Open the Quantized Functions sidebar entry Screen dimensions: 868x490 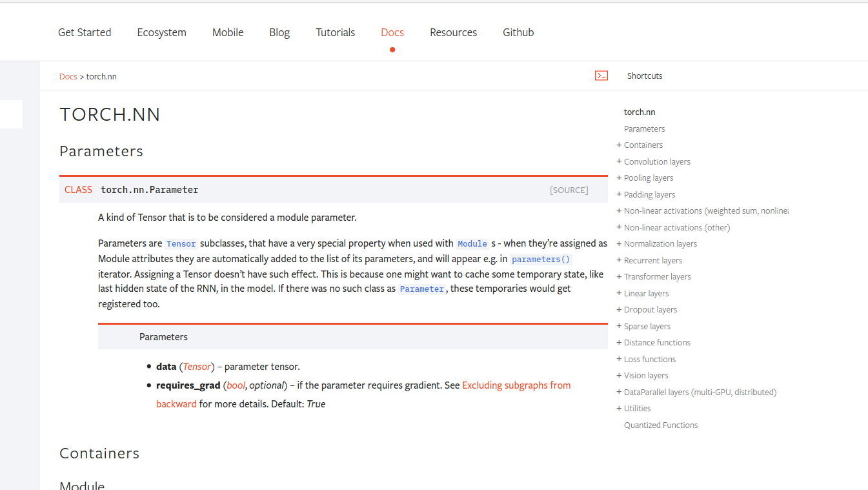pos(661,425)
